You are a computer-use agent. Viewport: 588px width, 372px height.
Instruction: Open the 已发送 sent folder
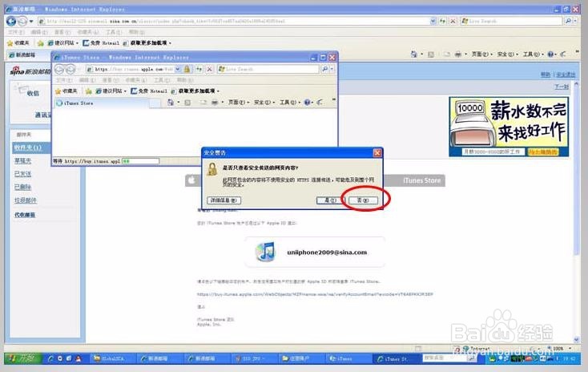23,174
